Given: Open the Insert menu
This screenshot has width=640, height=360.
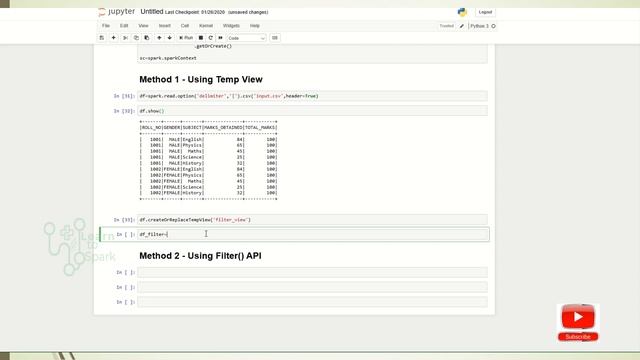Looking at the screenshot, I should tap(164, 26).
